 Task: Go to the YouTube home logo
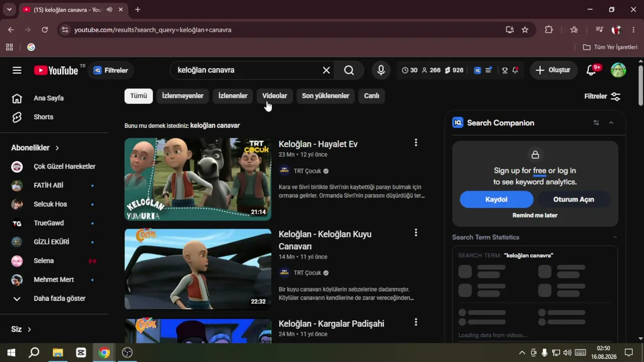[x=56, y=70]
